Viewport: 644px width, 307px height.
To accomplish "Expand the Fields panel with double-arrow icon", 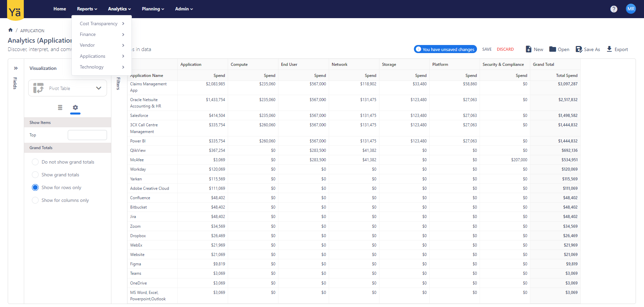I will [16, 68].
